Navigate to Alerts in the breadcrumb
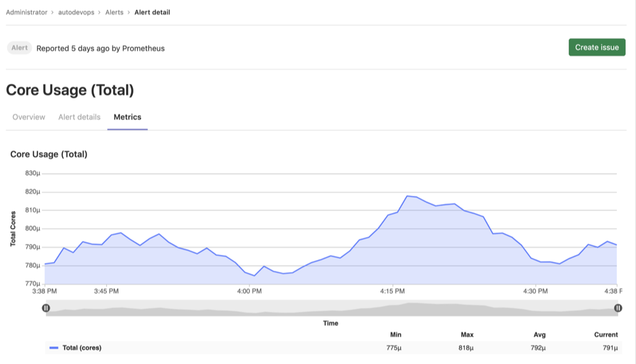 [114, 12]
